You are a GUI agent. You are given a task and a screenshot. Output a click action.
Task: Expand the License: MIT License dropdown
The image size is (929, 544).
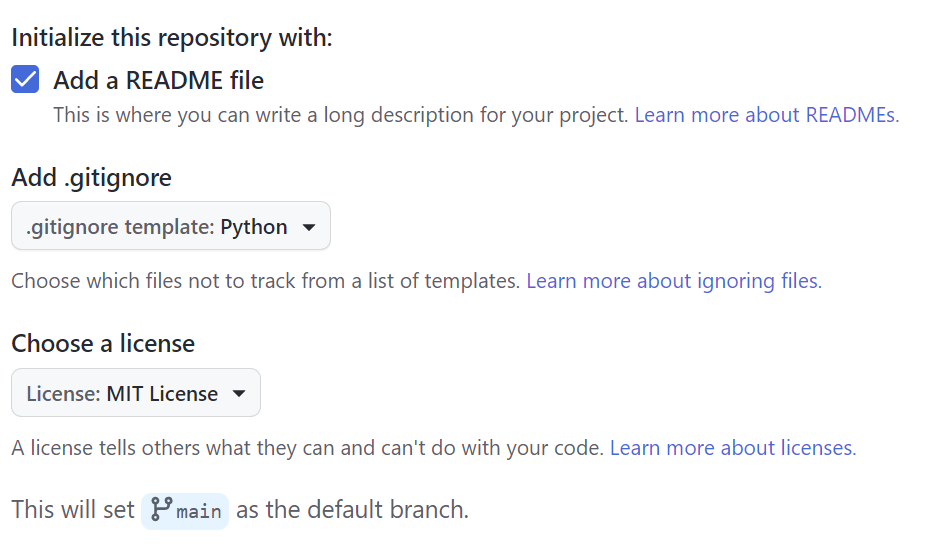coord(135,393)
